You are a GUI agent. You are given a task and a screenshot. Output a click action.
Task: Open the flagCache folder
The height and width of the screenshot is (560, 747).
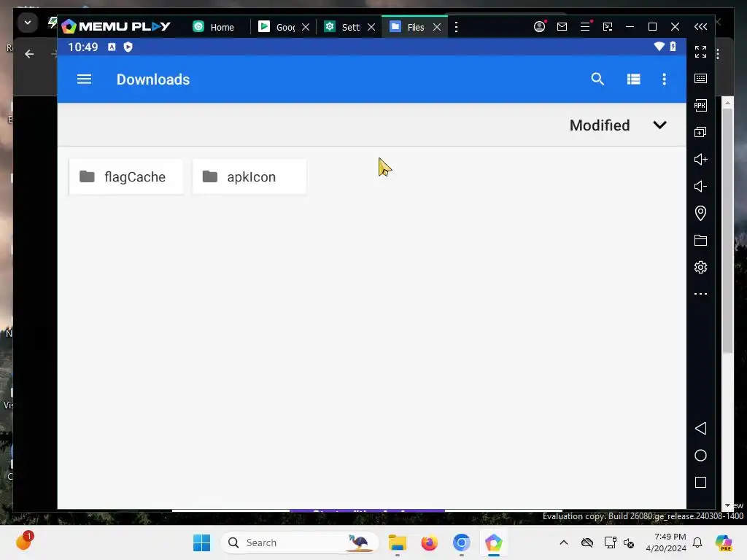point(126,176)
